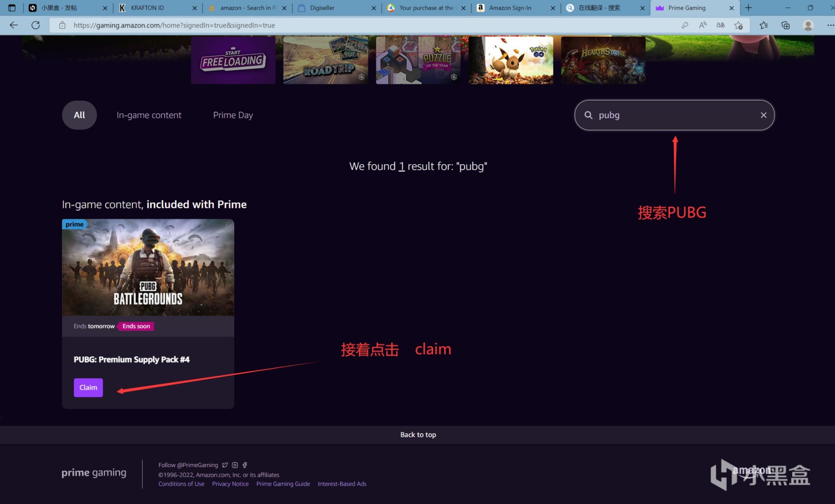This screenshot has width=835, height=504.
Task: Click the Privacy Notice footer link
Action: [230, 484]
